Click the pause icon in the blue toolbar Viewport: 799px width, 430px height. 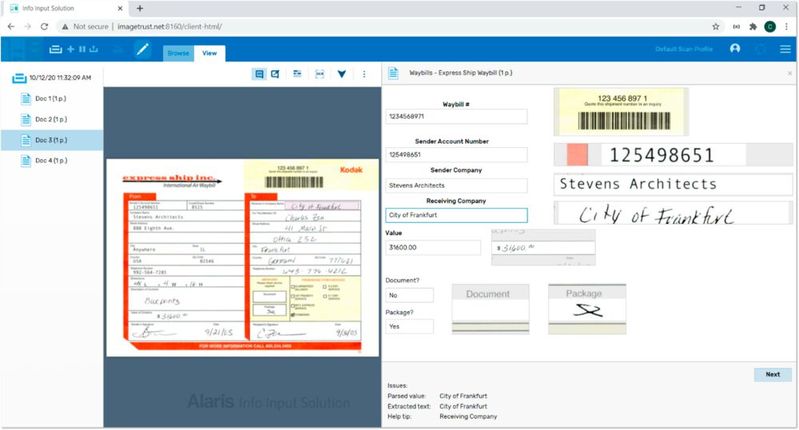pos(82,49)
